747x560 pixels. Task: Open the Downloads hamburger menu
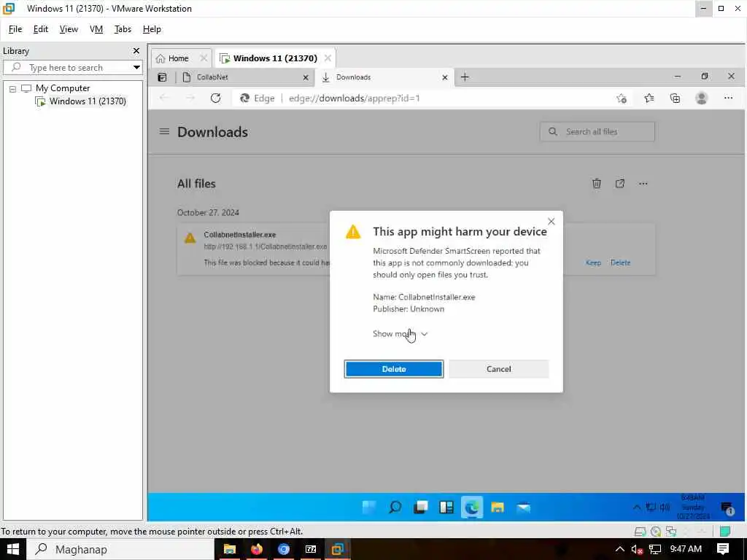(164, 131)
